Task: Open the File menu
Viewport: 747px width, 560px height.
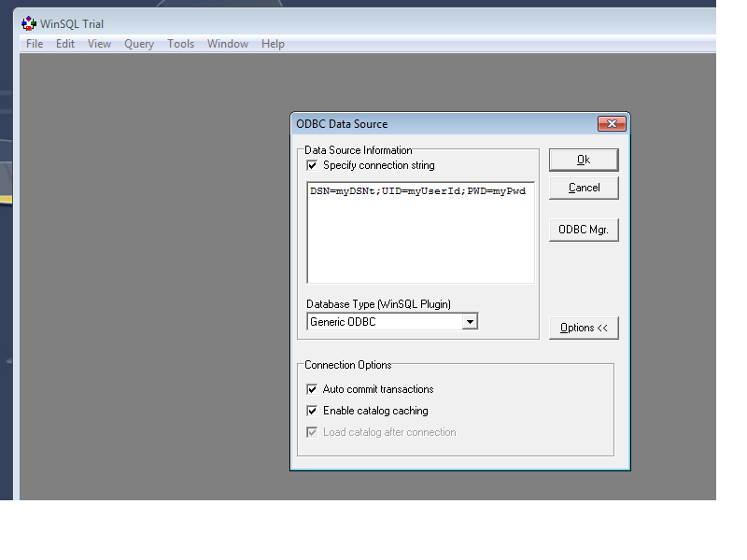Action: point(35,44)
